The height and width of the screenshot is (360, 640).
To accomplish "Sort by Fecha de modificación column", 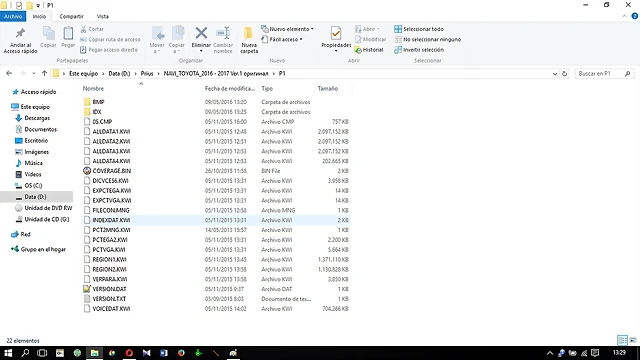I will click(x=230, y=89).
